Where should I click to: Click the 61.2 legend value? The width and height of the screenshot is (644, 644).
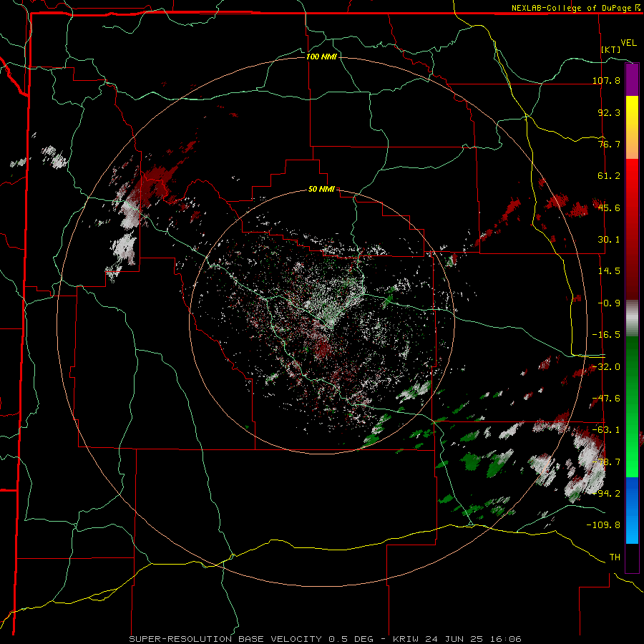[x=609, y=176]
